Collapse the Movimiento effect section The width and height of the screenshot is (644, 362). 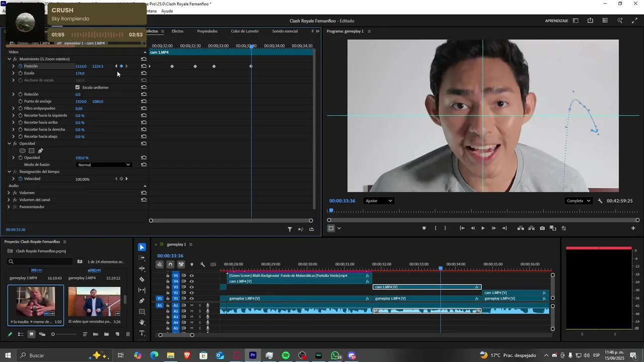tap(9, 59)
